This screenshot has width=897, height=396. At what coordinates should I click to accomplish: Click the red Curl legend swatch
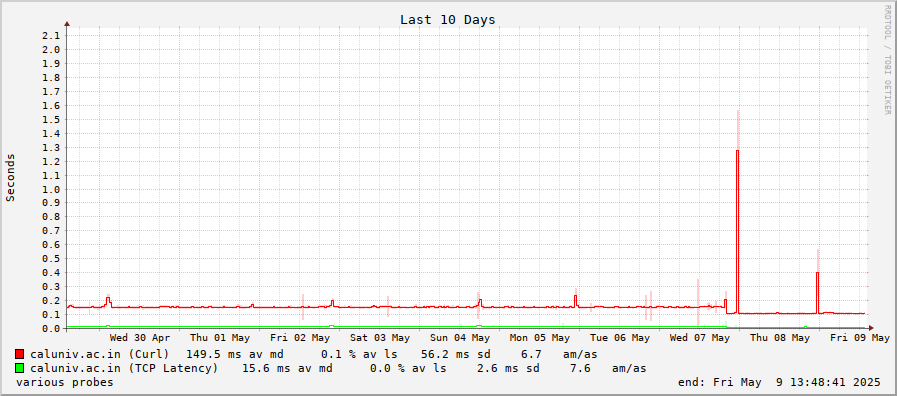19,354
